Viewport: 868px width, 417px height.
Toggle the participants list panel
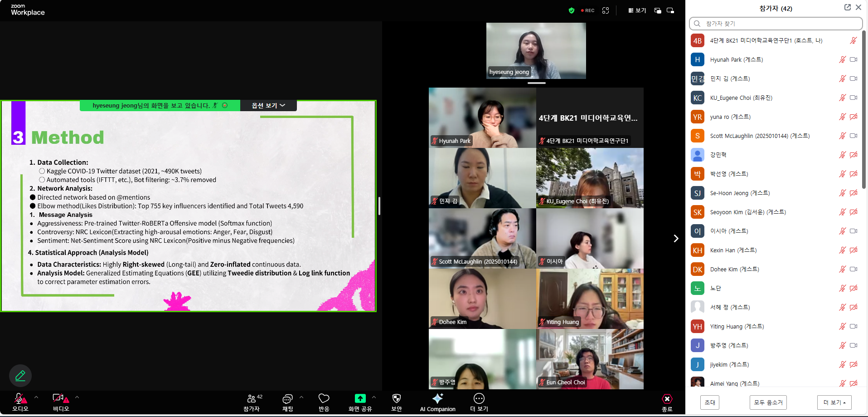[252, 399]
